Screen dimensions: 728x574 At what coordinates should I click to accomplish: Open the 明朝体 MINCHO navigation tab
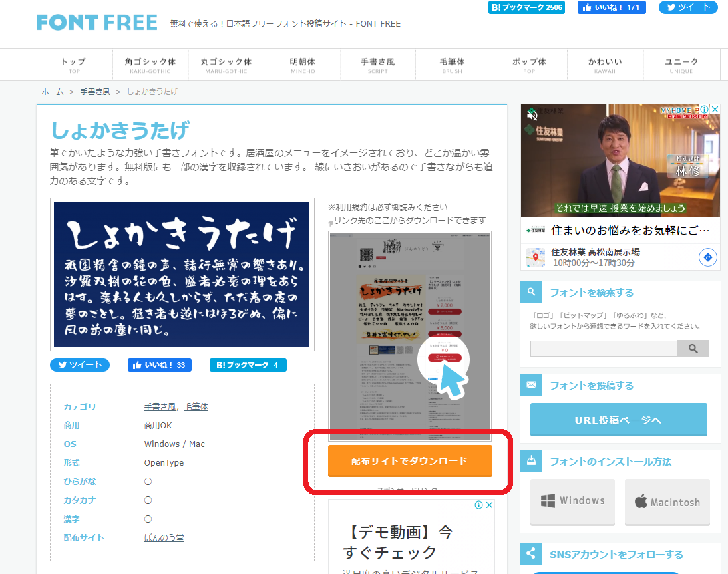pyautogui.click(x=302, y=63)
